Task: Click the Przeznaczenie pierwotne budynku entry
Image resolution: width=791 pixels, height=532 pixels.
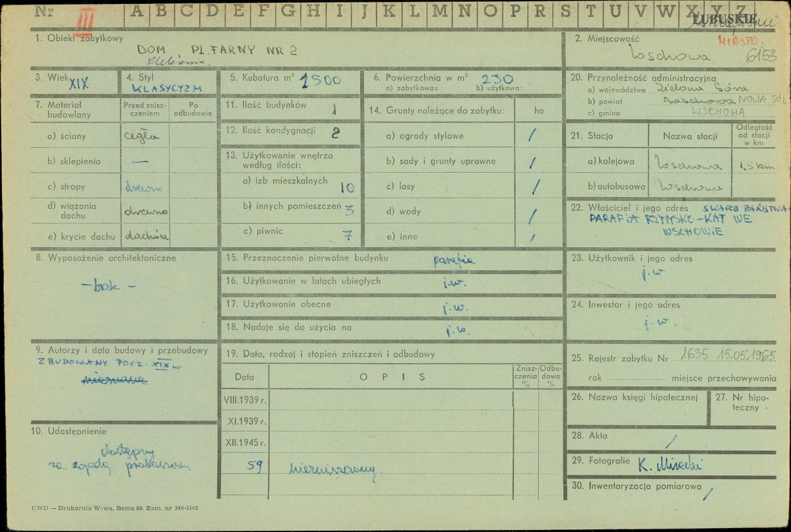Action: [455, 260]
